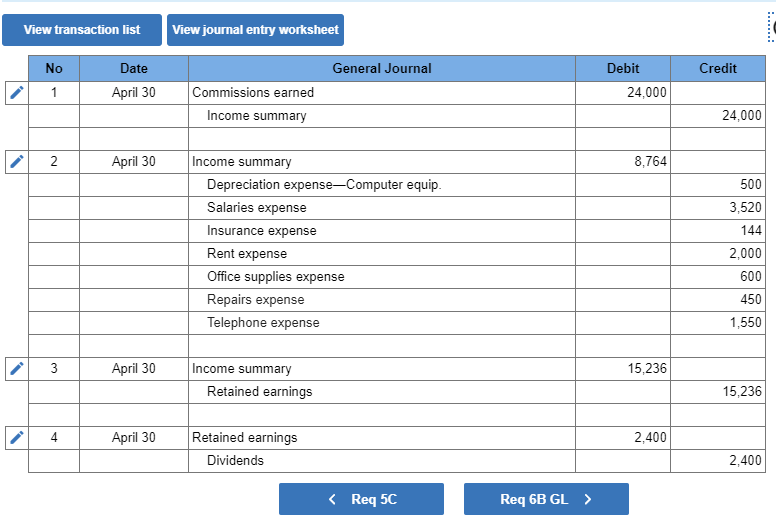The width and height of the screenshot is (776, 526).
Task: Open the View transaction list button
Action: pyautogui.click(x=82, y=30)
